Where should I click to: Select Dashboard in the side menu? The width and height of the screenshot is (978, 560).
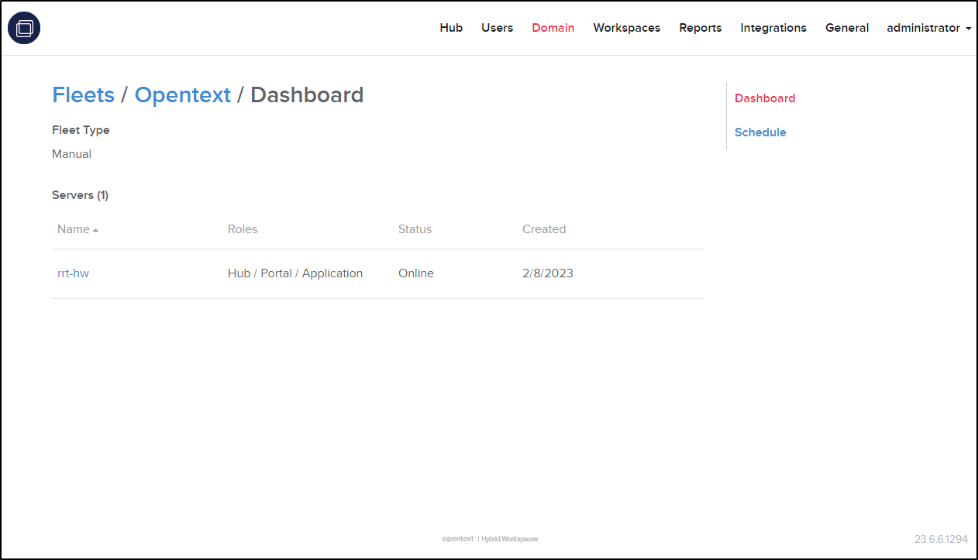click(x=765, y=98)
